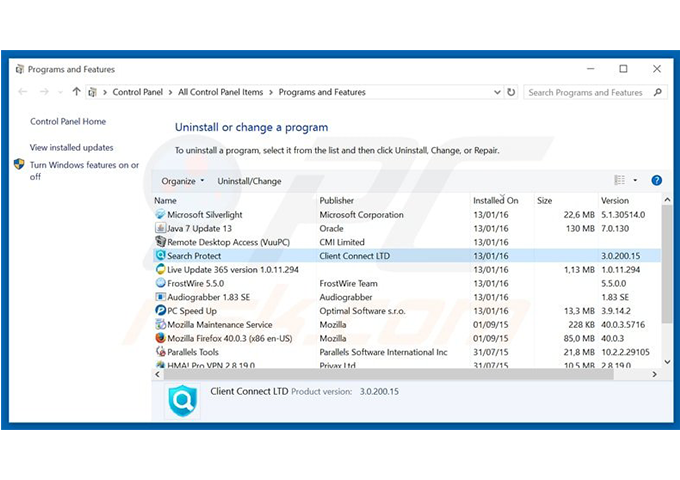Viewport: 680px width, 480px height.
Task: Click the Java 7 Update 13 icon
Action: pos(160,228)
